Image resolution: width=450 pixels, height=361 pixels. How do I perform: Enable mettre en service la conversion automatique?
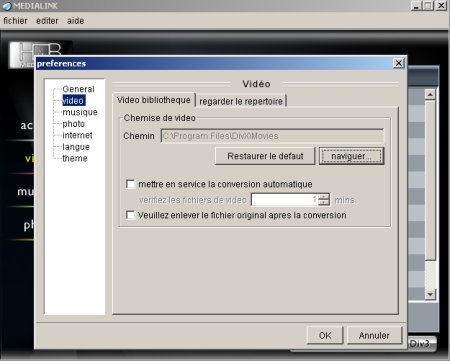(130, 184)
